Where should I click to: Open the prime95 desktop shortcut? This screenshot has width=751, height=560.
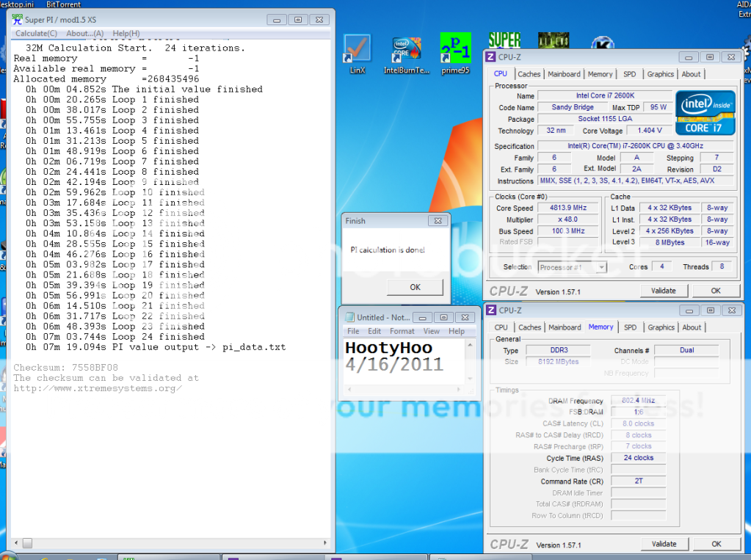click(x=455, y=54)
